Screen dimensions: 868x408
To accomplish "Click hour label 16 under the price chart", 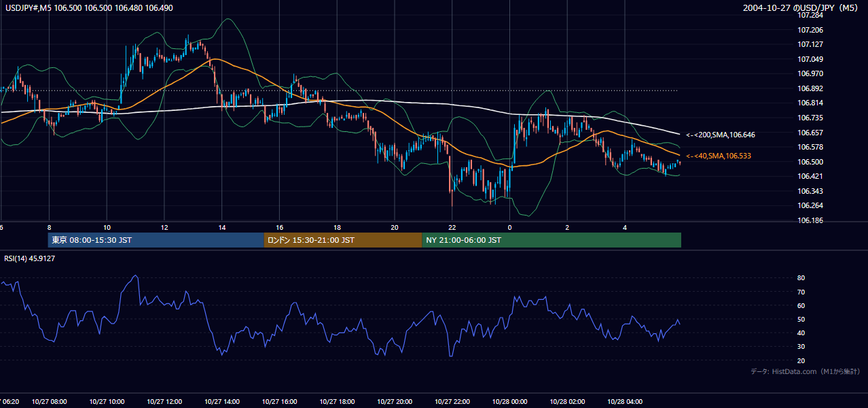I will [x=279, y=227].
